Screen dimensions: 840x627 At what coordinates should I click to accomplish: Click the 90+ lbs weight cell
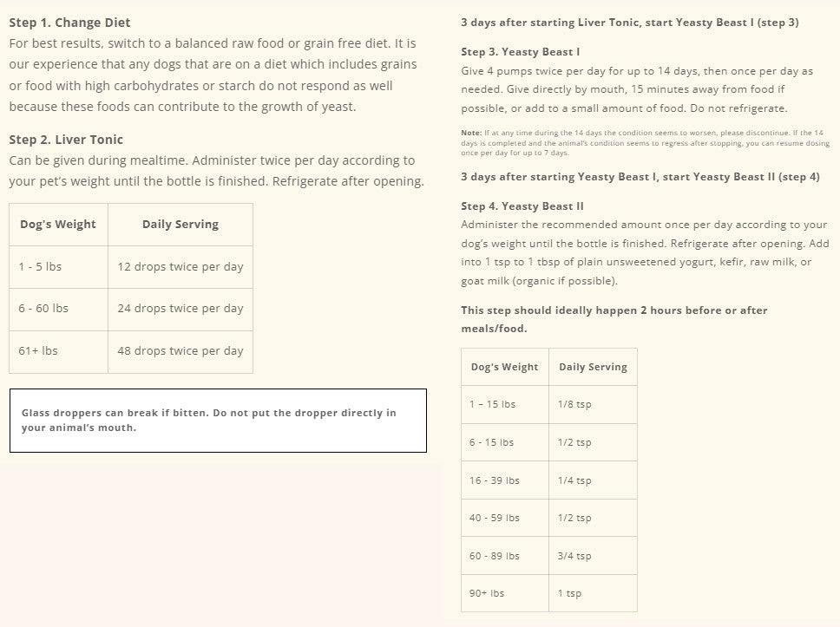click(505, 593)
